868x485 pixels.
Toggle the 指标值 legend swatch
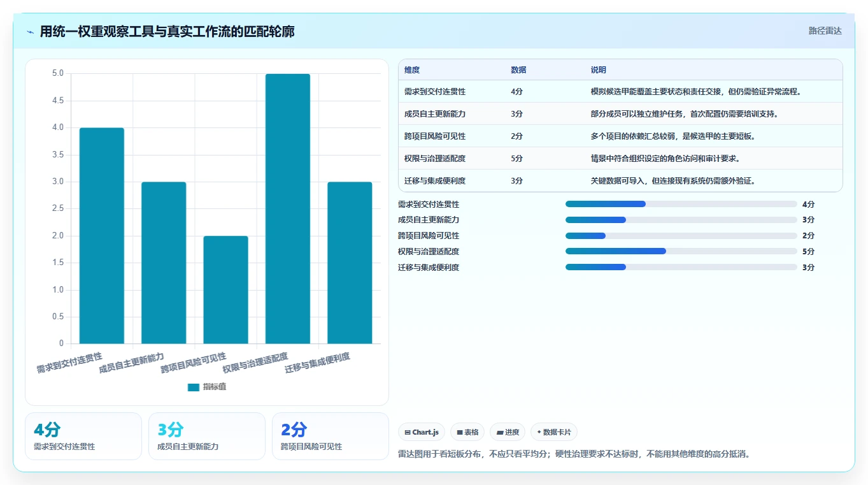[194, 387]
